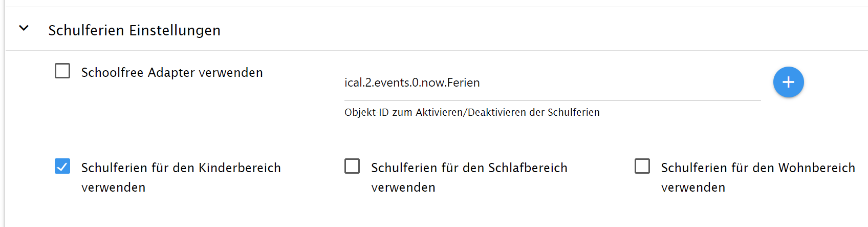Click the word Ferien in the object ID field
868x227 pixels.
pos(463,82)
